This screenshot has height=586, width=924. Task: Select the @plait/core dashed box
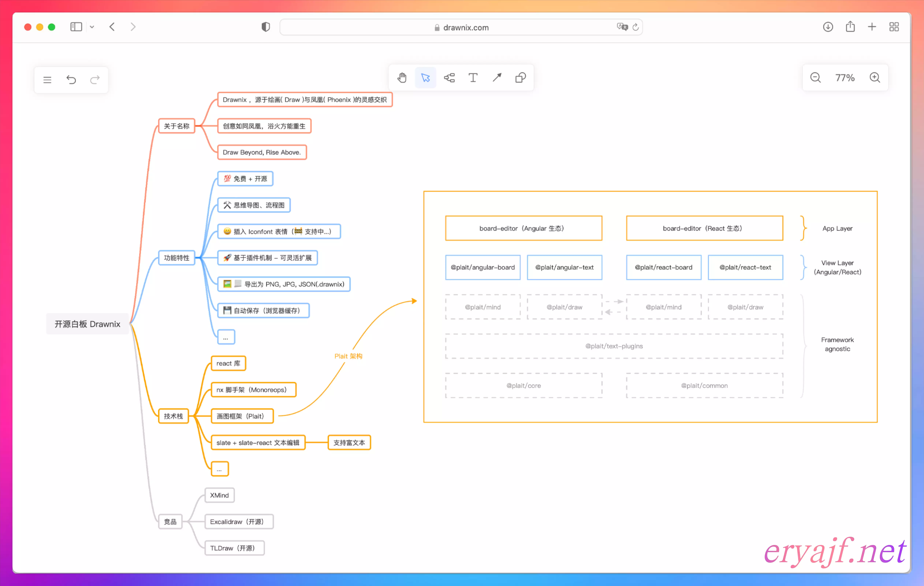[x=524, y=385]
